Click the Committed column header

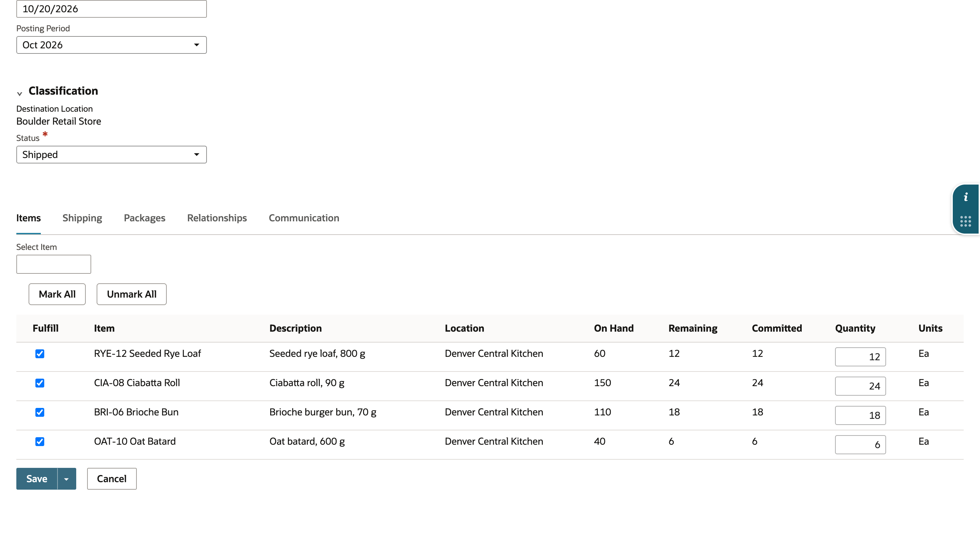[x=777, y=329]
